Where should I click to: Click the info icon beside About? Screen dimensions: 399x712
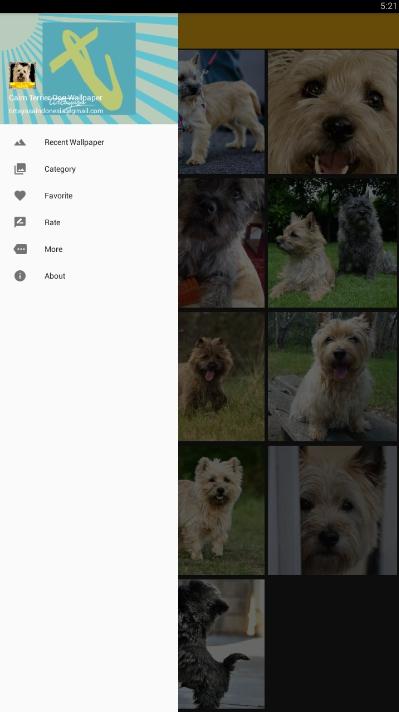click(x=20, y=276)
